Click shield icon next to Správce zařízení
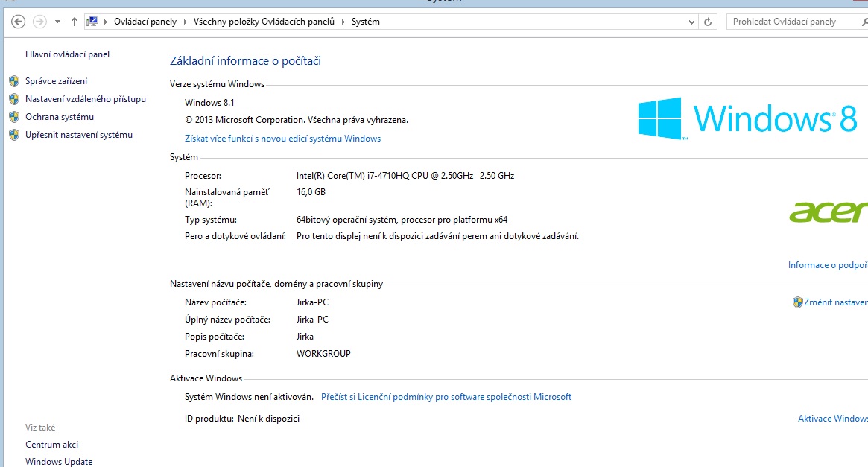The image size is (868, 467). (x=14, y=81)
